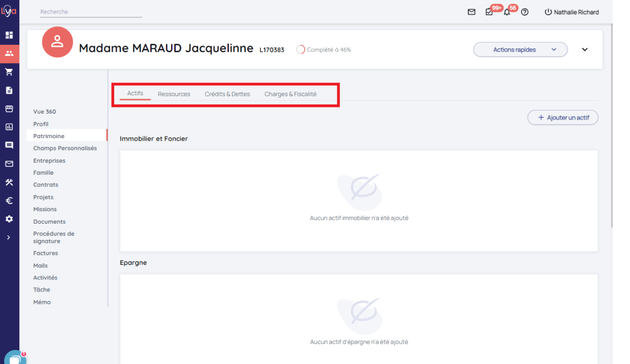Open the dashboard grid icon in sidebar
Screen dimensions: 630x364
click(9, 35)
